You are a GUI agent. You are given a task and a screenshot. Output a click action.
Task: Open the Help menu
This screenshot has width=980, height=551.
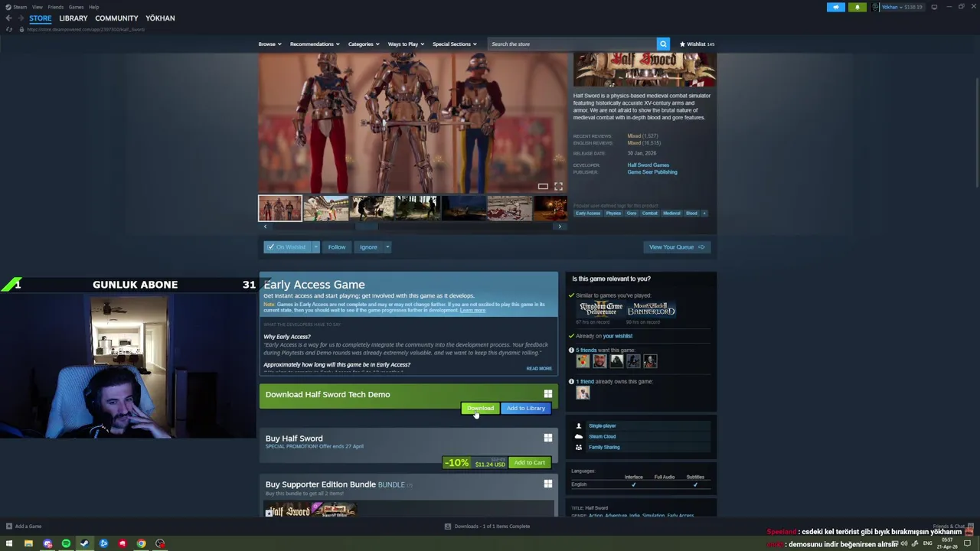coord(93,7)
